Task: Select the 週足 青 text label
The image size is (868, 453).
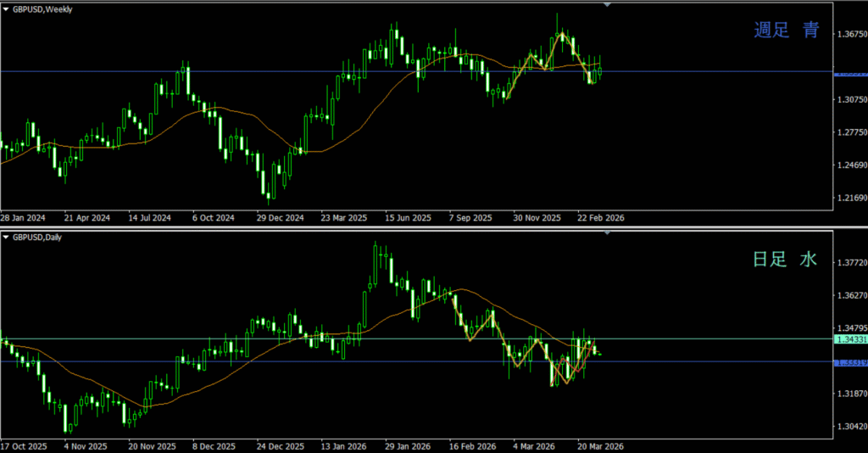Action: tap(787, 31)
